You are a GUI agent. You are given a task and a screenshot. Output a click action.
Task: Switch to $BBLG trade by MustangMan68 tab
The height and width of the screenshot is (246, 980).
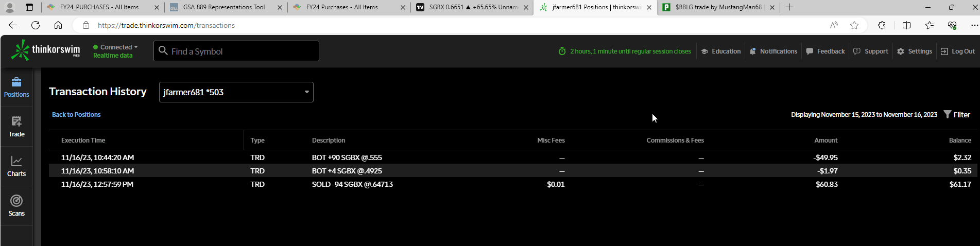[718, 7]
